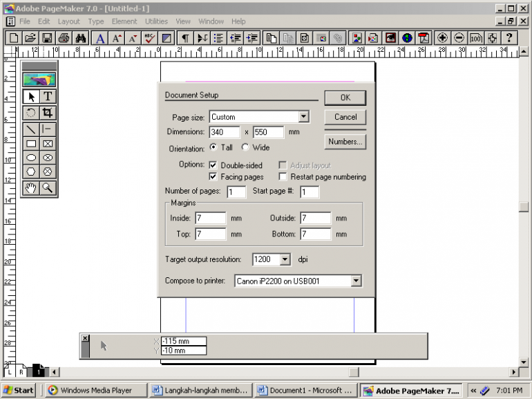
Task: Open Target output resolution dropdown
Action: [x=285, y=259]
